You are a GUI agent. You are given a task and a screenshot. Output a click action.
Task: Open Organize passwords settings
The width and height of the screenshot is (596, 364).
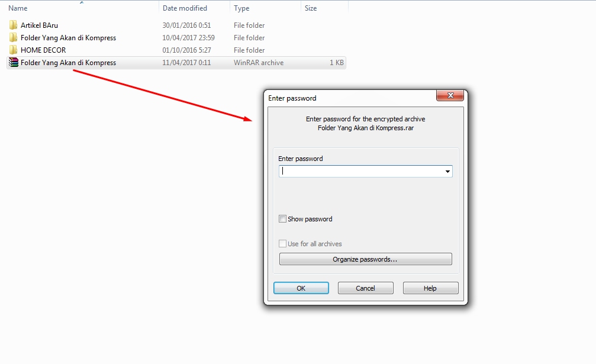pyautogui.click(x=365, y=259)
